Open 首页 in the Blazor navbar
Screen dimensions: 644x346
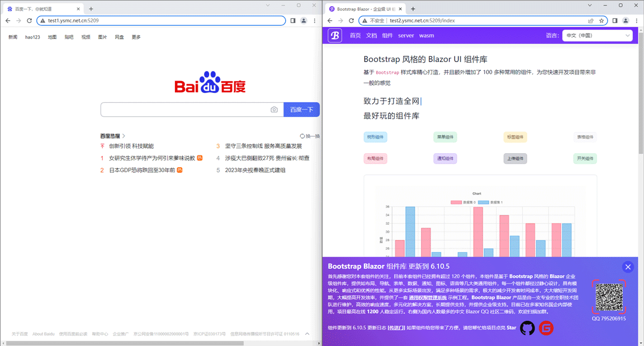[x=356, y=36]
